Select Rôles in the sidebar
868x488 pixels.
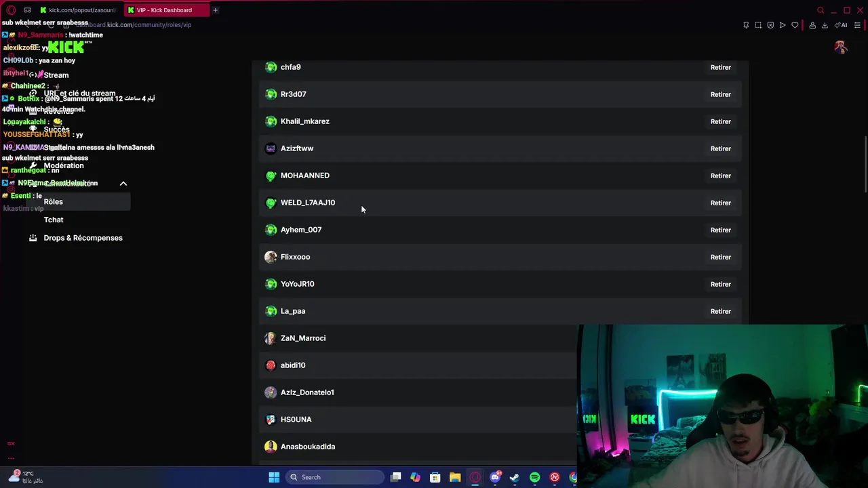[x=78, y=201]
